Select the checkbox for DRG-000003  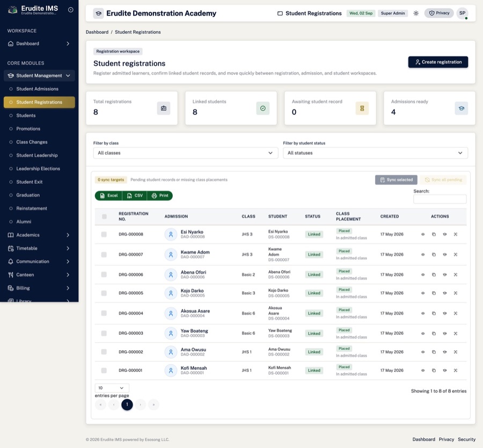[x=104, y=334]
